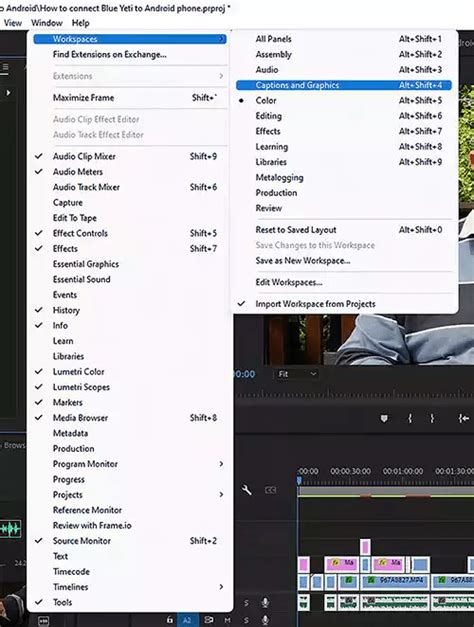Select the 967A8827.MP4 clip in timeline
Viewport: 474px width, 627px height.
pyautogui.click(x=395, y=580)
